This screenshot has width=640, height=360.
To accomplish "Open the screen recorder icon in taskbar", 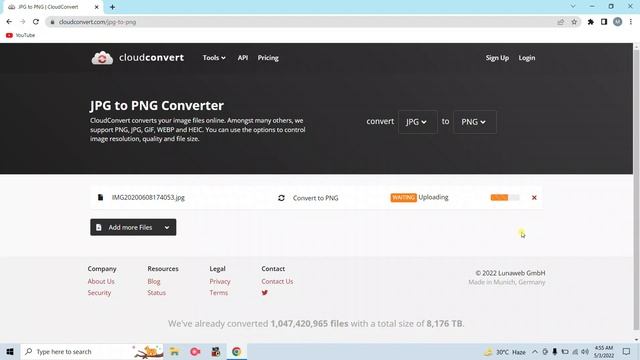I will 195,351.
